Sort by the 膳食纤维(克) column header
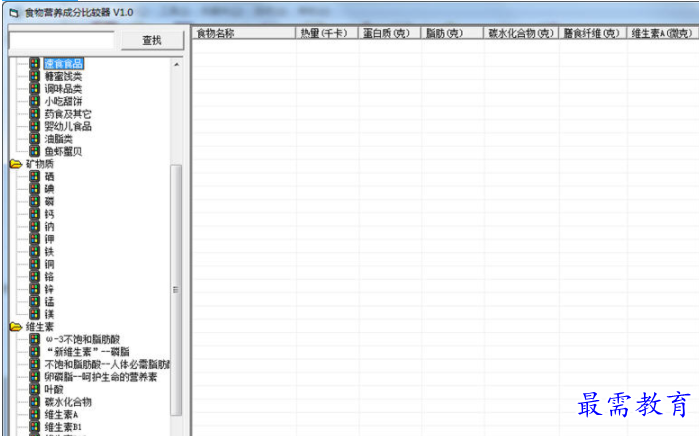 593,33
